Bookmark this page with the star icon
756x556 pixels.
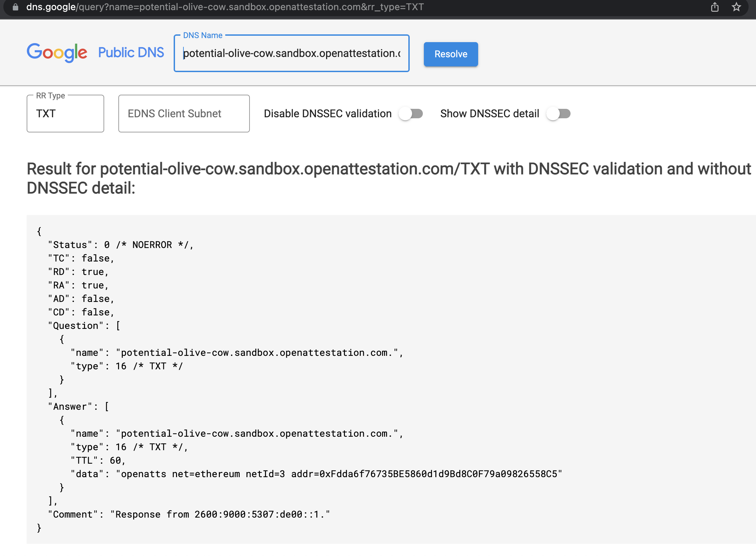click(x=736, y=7)
